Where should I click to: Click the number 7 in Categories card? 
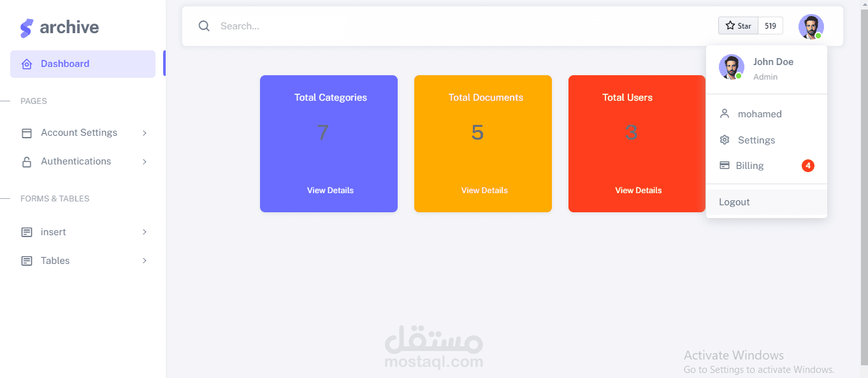coord(322,133)
